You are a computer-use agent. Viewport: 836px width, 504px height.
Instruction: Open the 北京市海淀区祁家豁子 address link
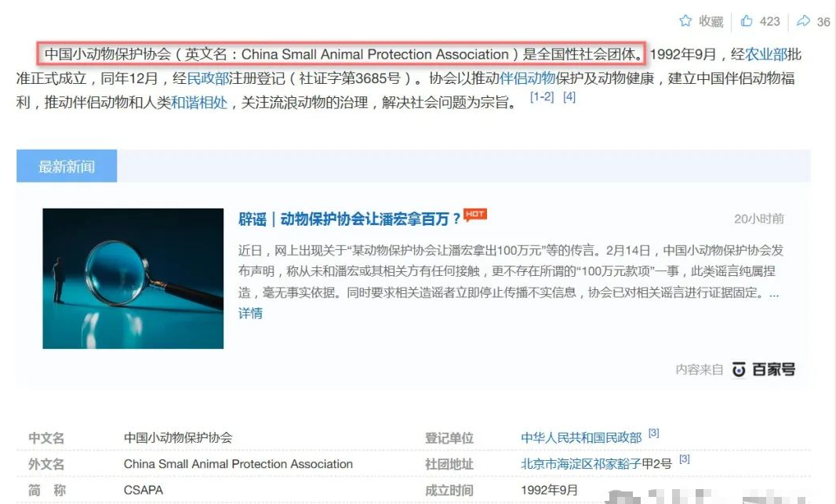pos(580,464)
